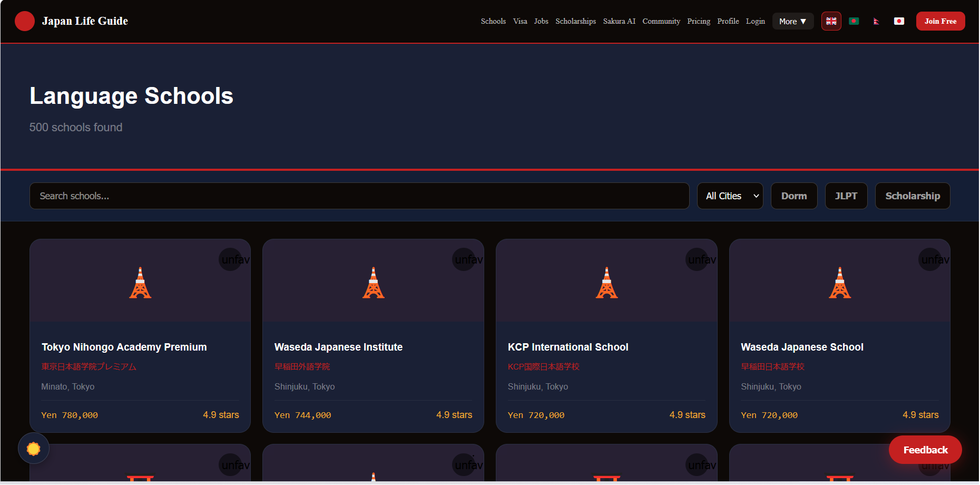Click Japanese name KCP国際日本語学校

coord(543,366)
